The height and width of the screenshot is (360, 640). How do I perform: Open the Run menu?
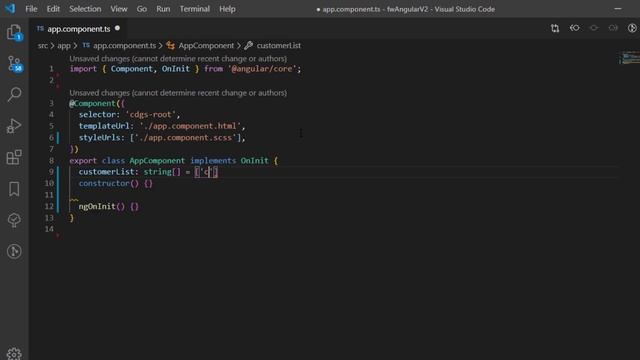pos(163,9)
